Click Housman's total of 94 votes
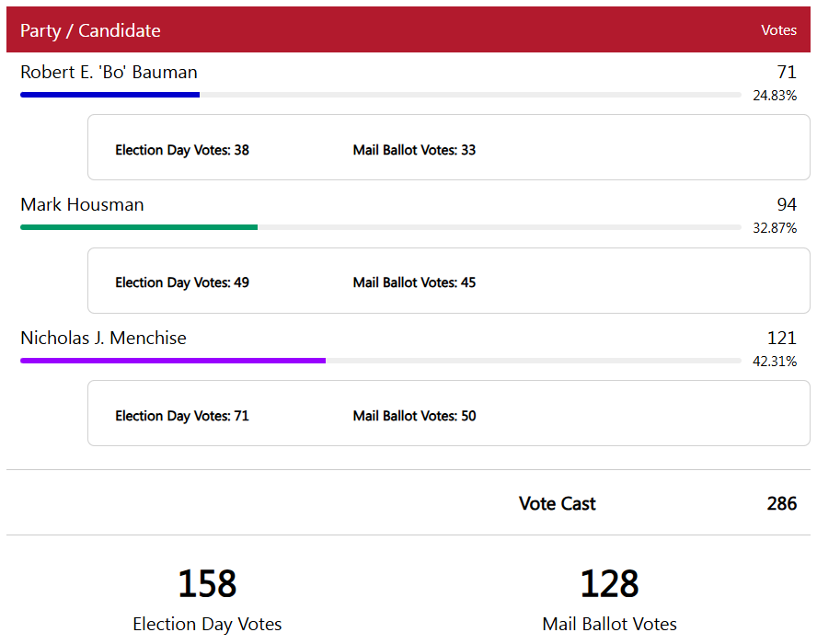The width and height of the screenshot is (817, 644). pos(786,205)
